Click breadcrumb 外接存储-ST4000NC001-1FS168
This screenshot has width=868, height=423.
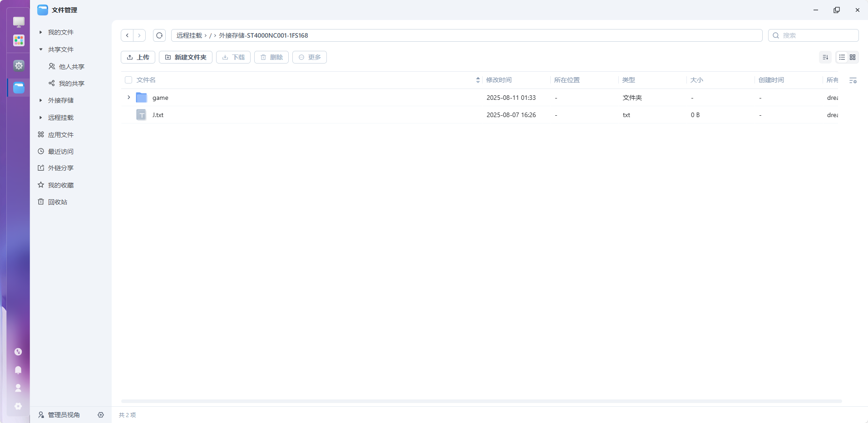(x=263, y=35)
